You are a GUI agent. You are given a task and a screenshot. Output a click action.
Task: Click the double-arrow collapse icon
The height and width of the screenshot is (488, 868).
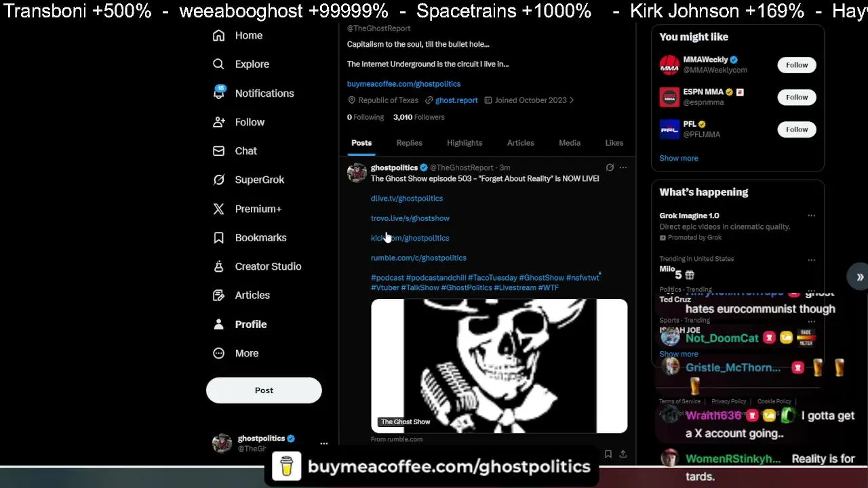click(860, 277)
